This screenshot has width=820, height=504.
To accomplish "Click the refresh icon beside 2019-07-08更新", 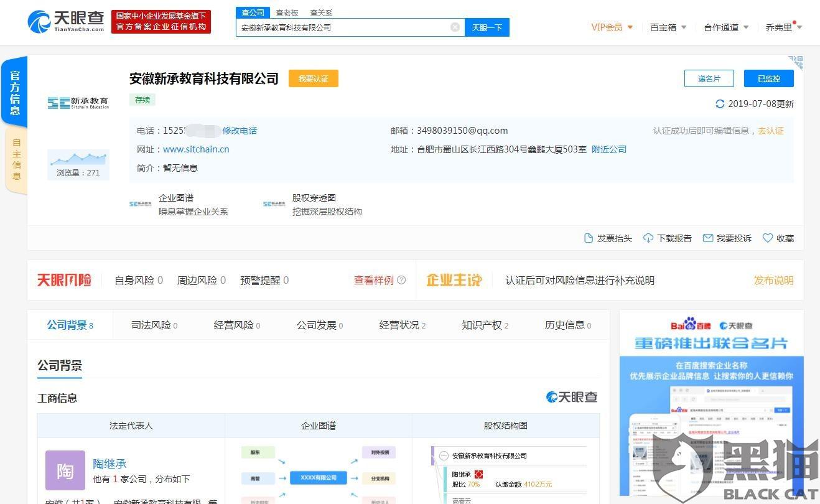I will coord(720,104).
